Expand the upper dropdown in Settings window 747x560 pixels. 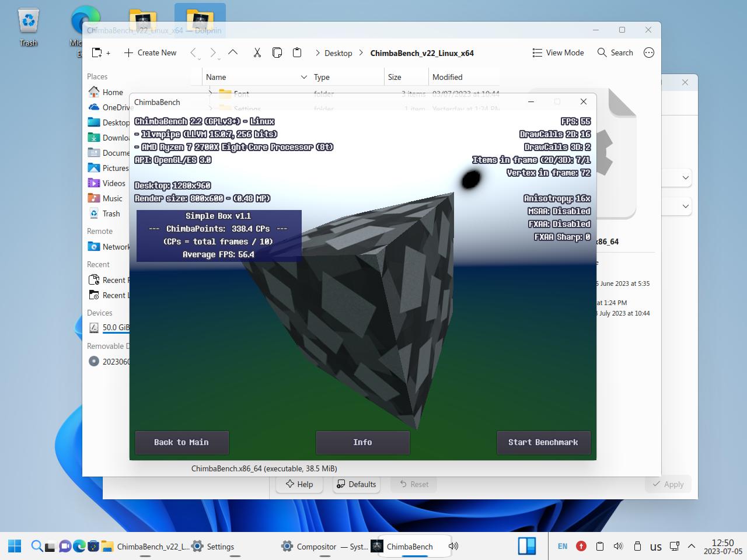click(x=686, y=177)
